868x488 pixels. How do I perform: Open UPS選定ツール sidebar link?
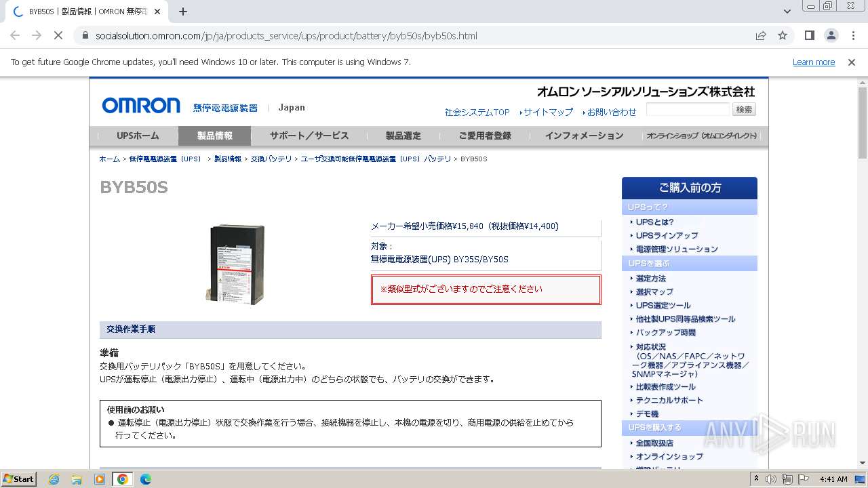click(663, 306)
